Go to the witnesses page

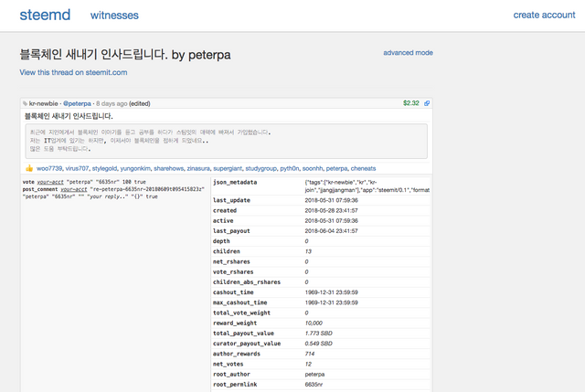point(114,16)
